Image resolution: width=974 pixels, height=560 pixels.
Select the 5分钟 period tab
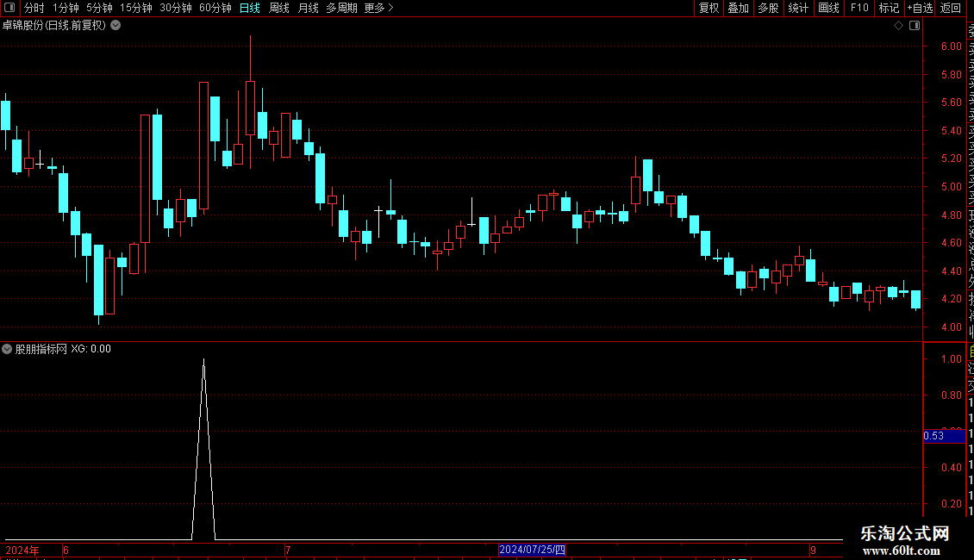coord(99,8)
